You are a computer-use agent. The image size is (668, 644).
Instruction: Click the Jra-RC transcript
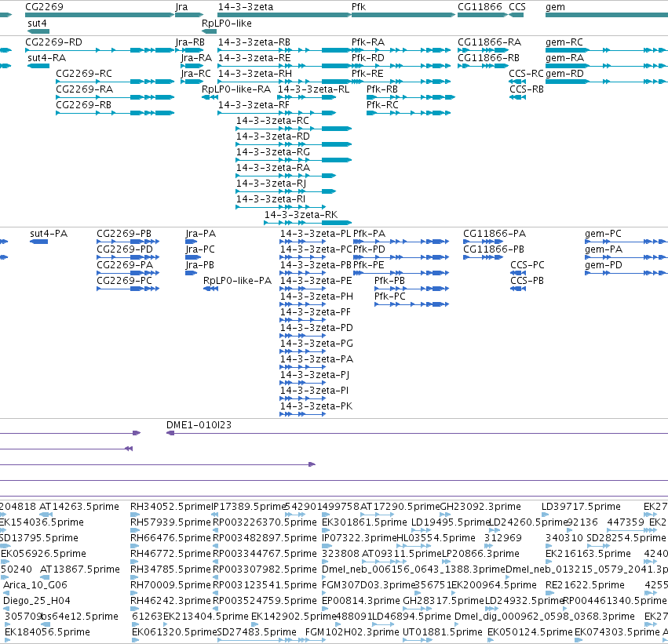point(192,82)
